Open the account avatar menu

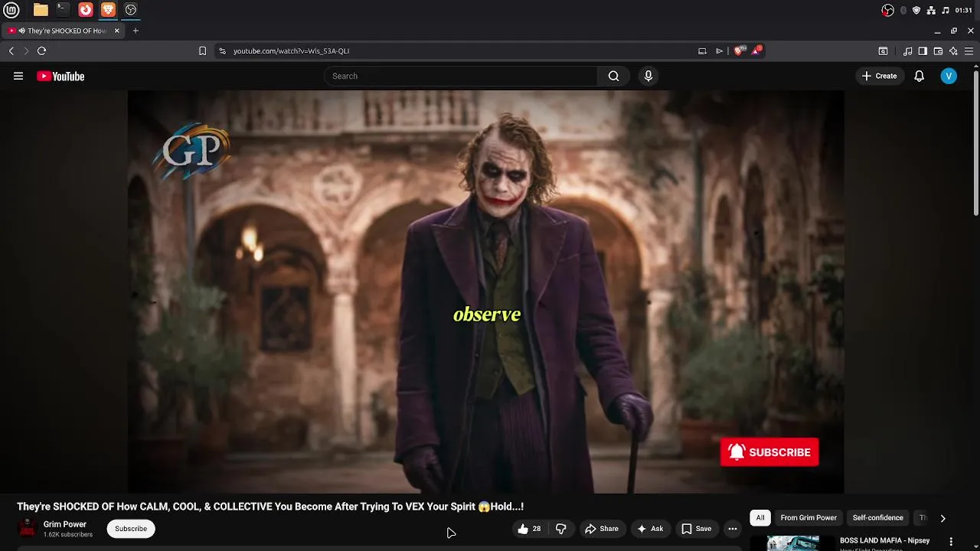949,76
